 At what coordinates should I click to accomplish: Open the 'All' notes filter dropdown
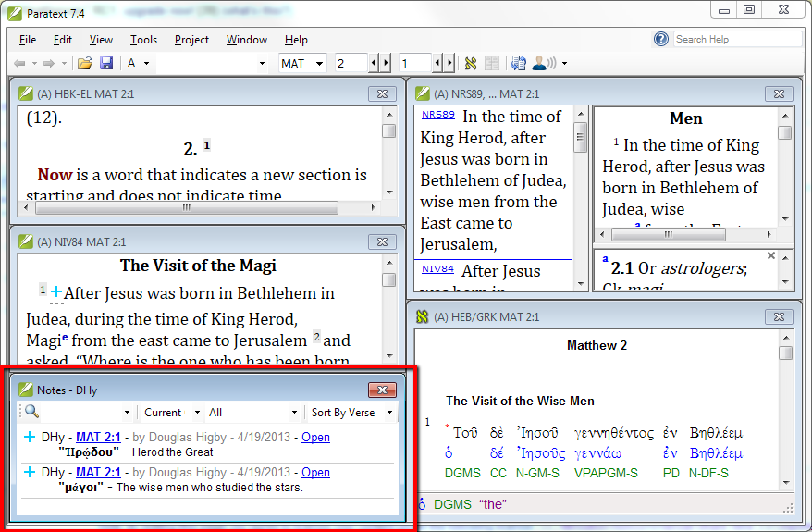[294, 413]
